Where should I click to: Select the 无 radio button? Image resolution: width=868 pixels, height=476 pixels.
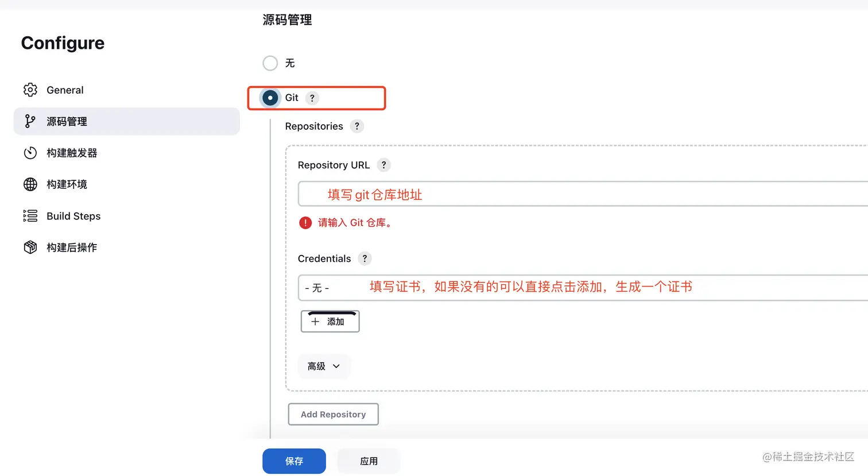point(270,63)
